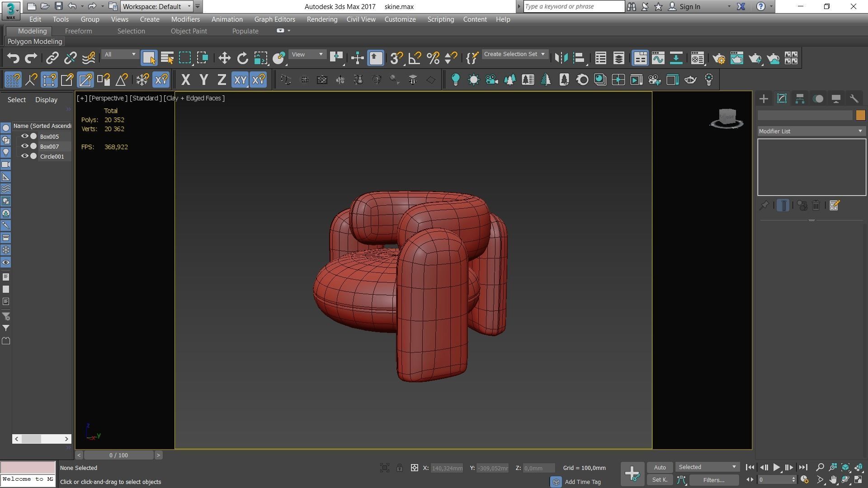Click Add Time Tag
The width and height of the screenshot is (868, 488).
coord(583,482)
